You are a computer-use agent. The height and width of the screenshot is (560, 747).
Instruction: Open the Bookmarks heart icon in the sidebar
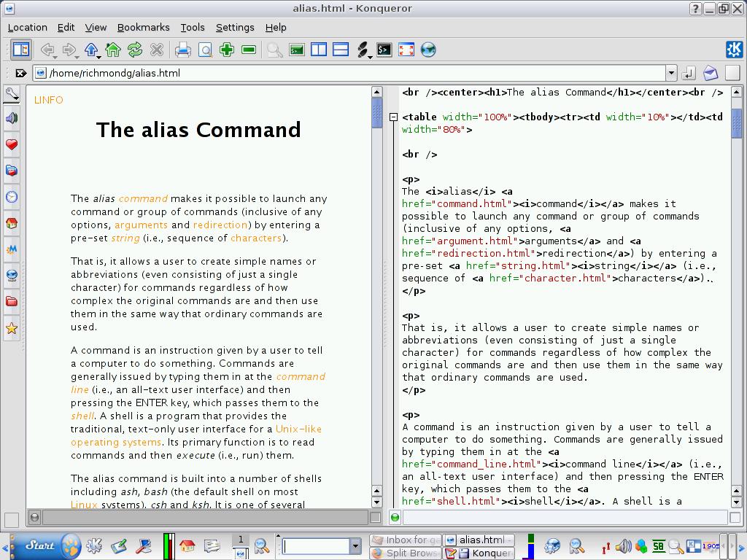click(12, 145)
